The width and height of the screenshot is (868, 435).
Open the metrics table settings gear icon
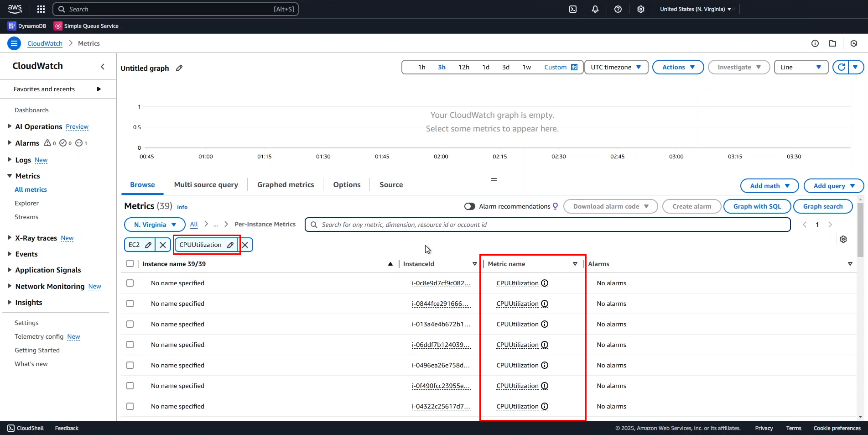point(843,239)
